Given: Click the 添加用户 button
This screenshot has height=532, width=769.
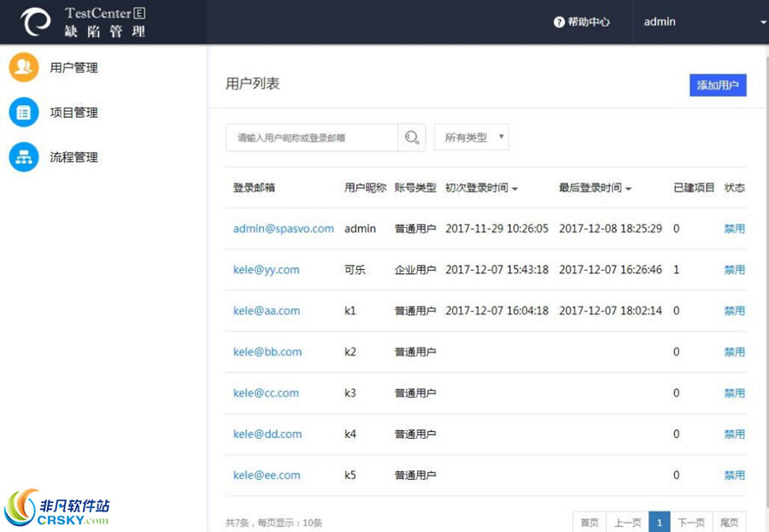Looking at the screenshot, I should click(718, 85).
